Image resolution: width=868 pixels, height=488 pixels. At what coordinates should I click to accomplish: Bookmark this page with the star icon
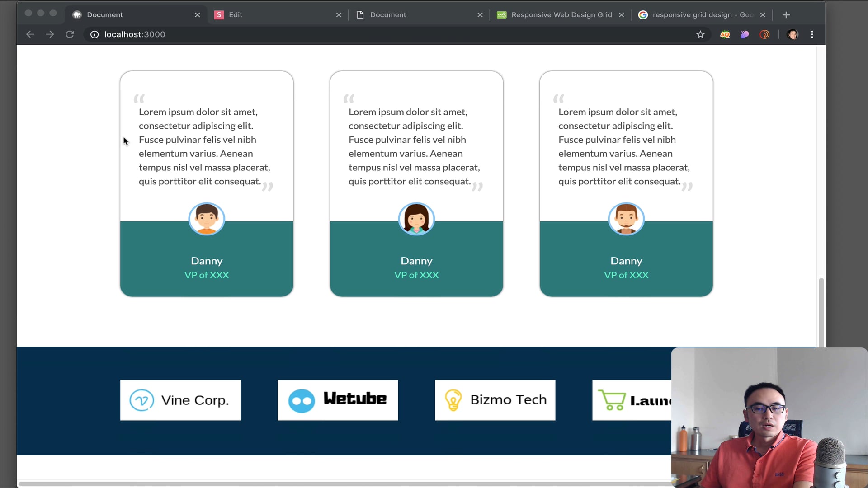[700, 34]
